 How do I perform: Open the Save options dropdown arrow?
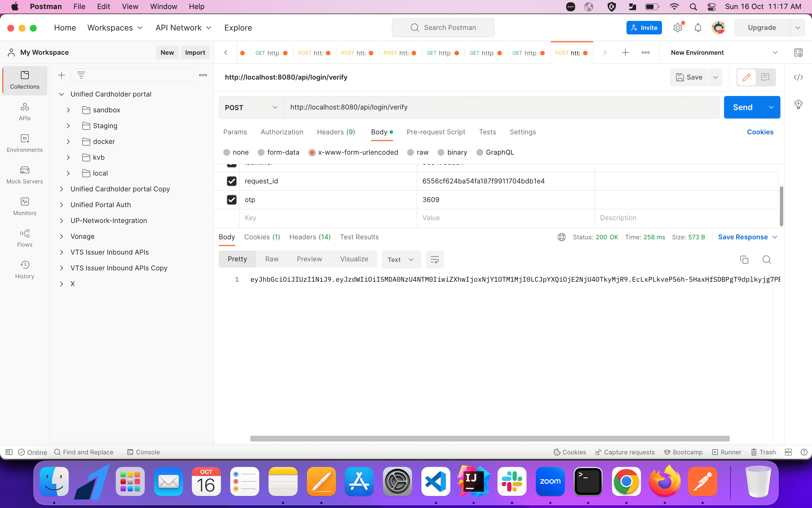pyautogui.click(x=715, y=77)
